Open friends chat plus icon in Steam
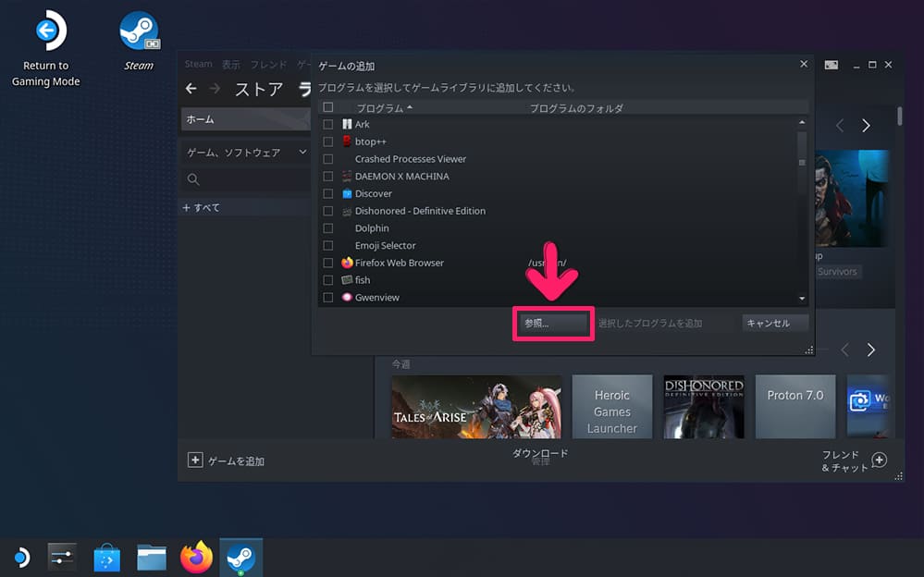924x577 pixels. coord(880,460)
